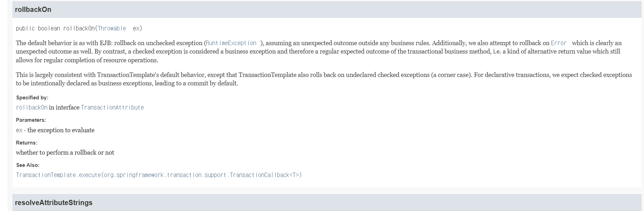Click the 'ex' parameter name under Parameters
The image size is (644, 211).
[x=19, y=130]
